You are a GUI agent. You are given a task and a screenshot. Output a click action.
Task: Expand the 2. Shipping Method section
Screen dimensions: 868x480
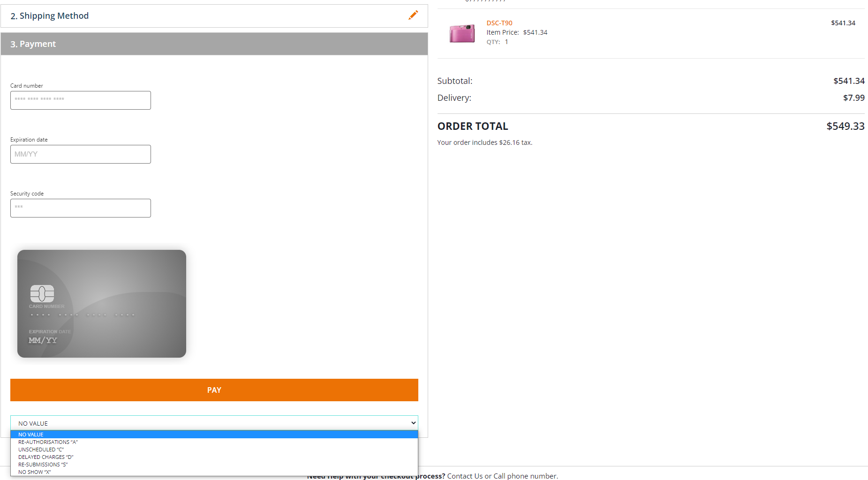[x=50, y=16]
